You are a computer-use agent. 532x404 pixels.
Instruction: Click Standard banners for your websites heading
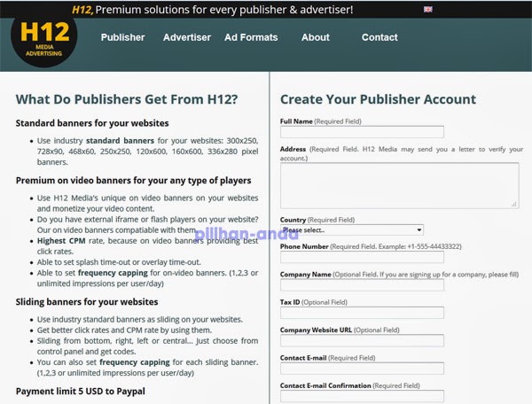pyautogui.click(x=92, y=123)
